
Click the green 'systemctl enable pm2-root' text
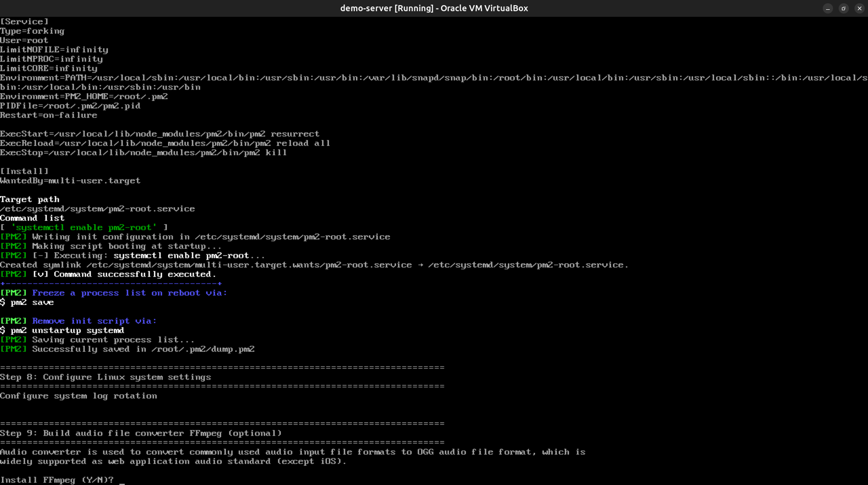click(x=84, y=227)
